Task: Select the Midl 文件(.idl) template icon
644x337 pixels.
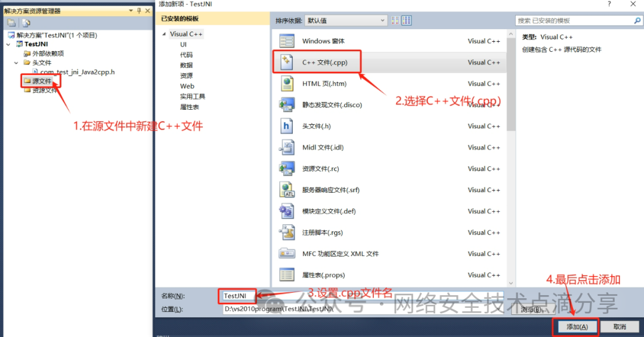Action: point(287,147)
